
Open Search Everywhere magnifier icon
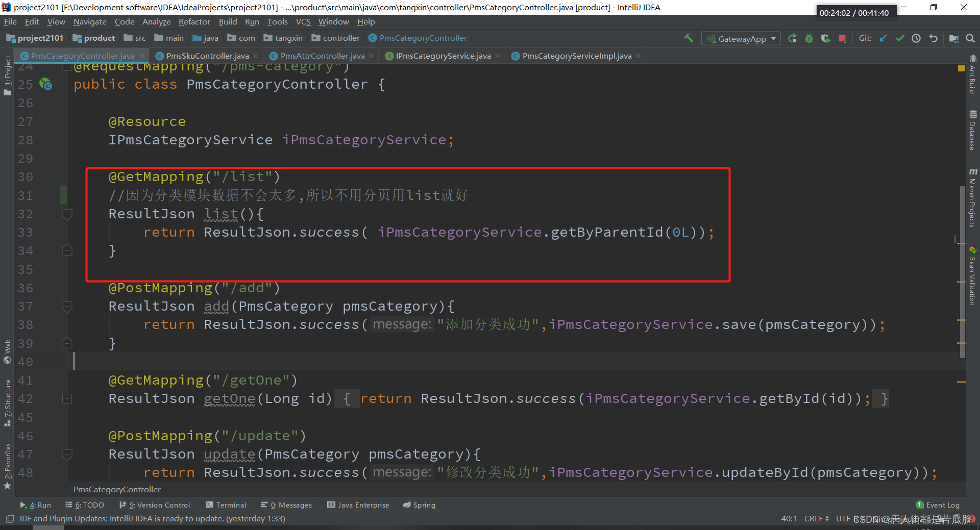970,38
